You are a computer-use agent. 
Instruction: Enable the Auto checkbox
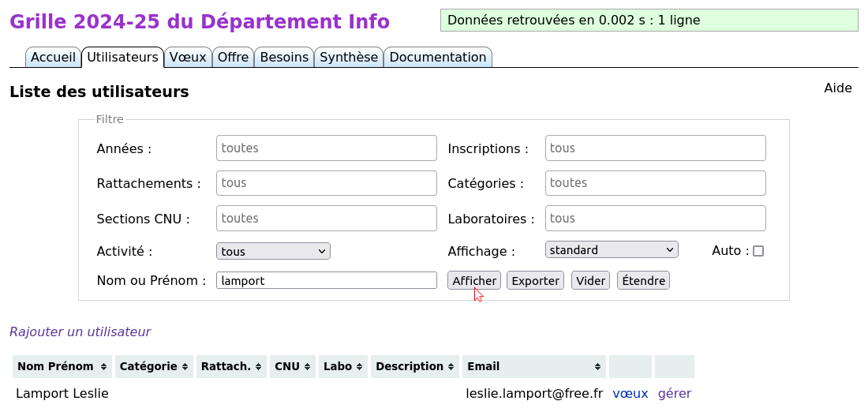tap(758, 251)
